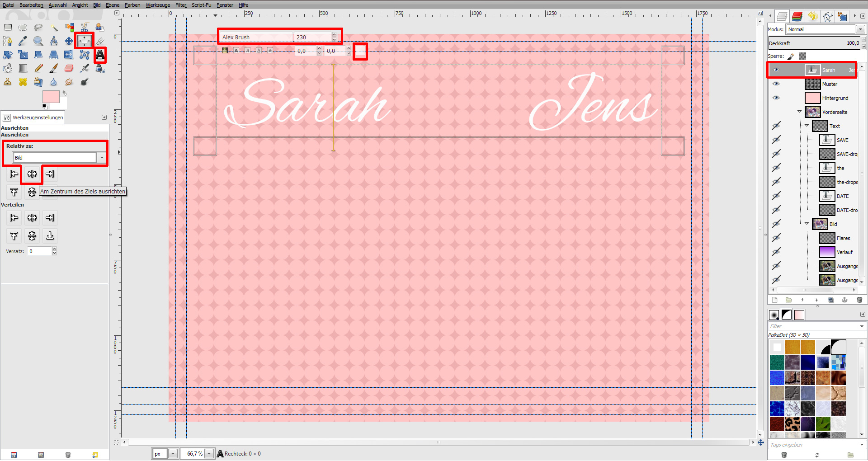
Task: Show the SAVE text layer
Action: 777,140
